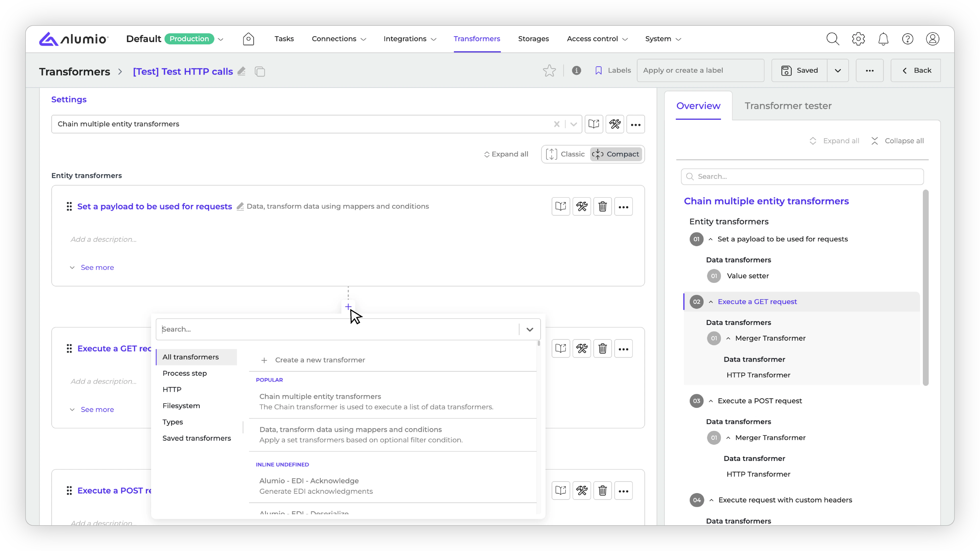Edit name of Set a payload transformer
Screen dimensions: 980x551
coord(240,206)
